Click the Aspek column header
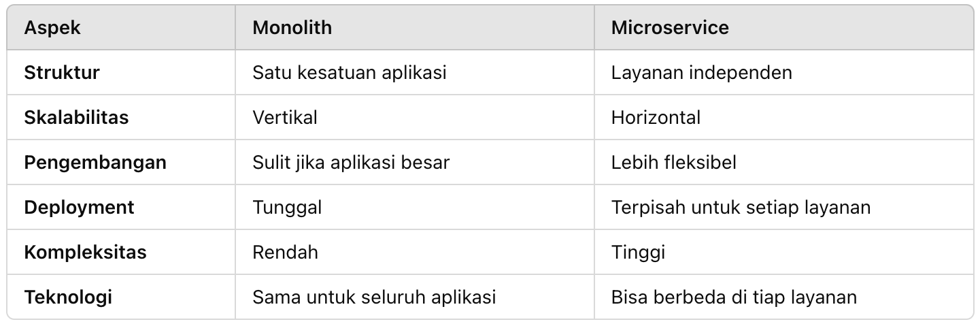This screenshot has width=980, height=324. [52, 27]
